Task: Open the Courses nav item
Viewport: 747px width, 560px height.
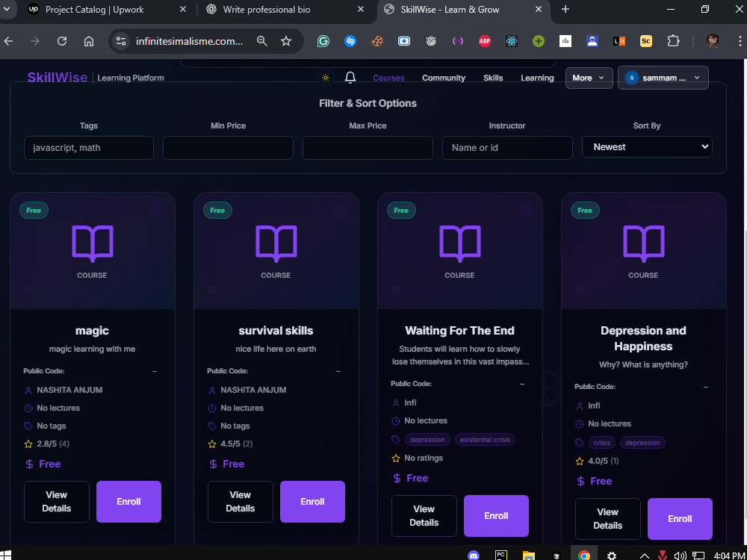Action: [x=388, y=78]
